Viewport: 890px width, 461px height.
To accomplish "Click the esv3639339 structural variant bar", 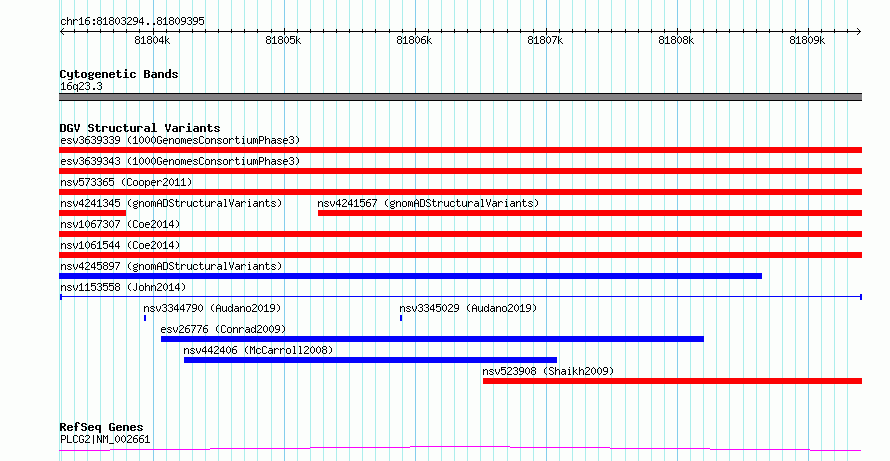I will (460, 150).
